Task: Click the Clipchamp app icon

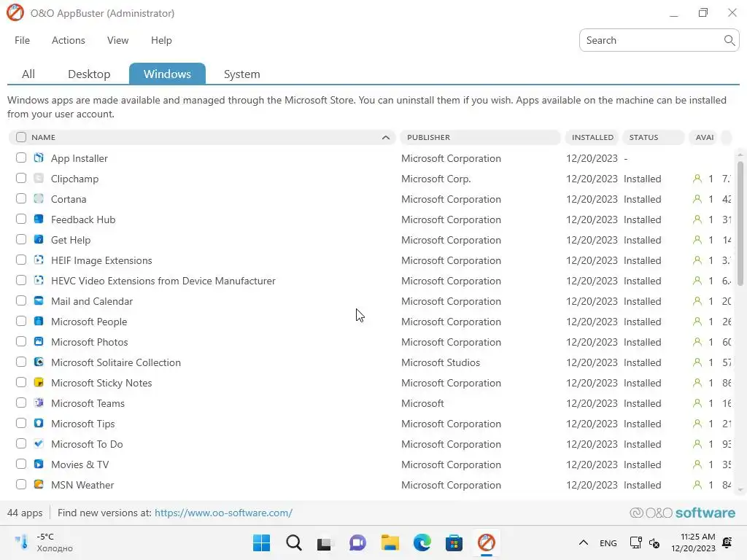Action: pyautogui.click(x=39, y=178)
